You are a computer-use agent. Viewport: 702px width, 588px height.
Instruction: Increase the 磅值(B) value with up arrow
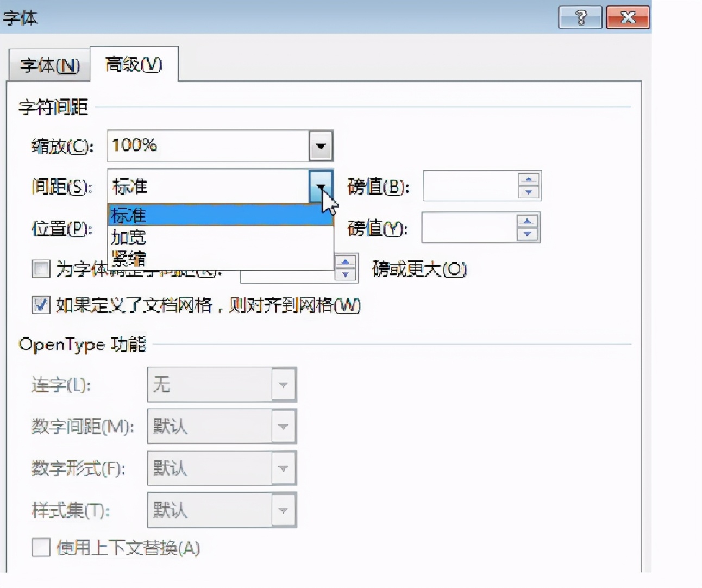pyautogui.click(x=528, y=179)
